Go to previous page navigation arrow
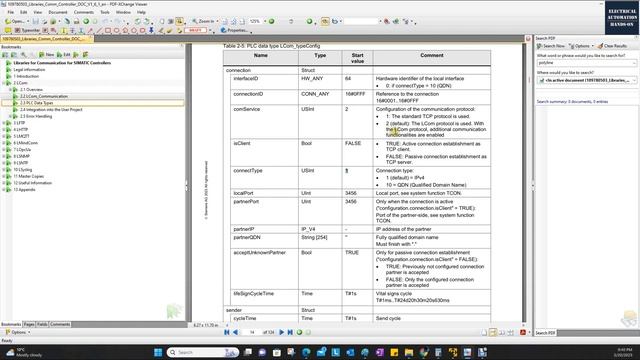 pyautogui.click(x=236, y=332)
